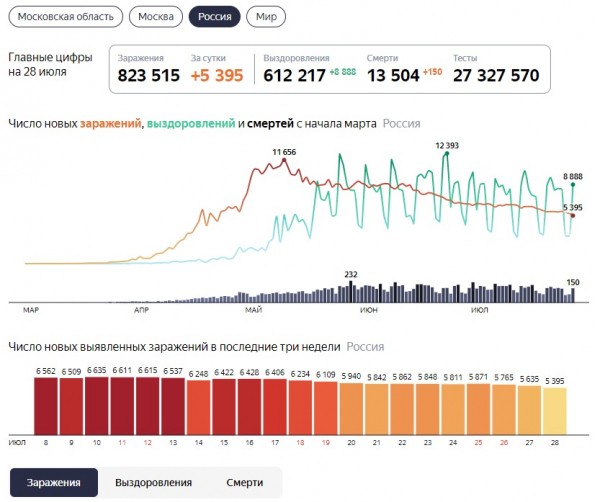Select the Московская область region tab
600x502 pixels.
tap(66, 18)
